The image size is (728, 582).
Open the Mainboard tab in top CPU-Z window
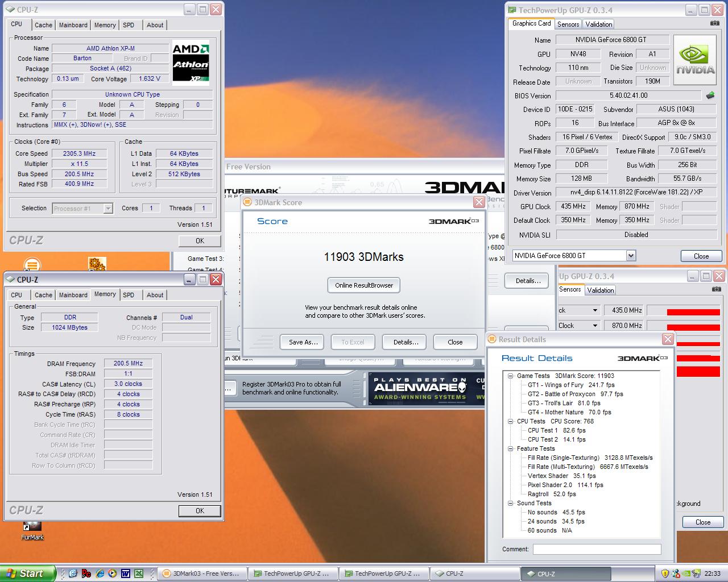(73, 25)
